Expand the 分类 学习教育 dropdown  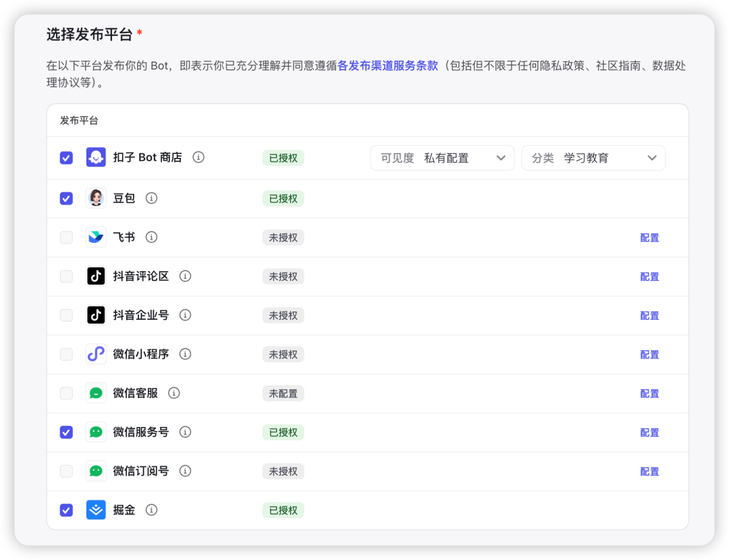coord(593,158)
